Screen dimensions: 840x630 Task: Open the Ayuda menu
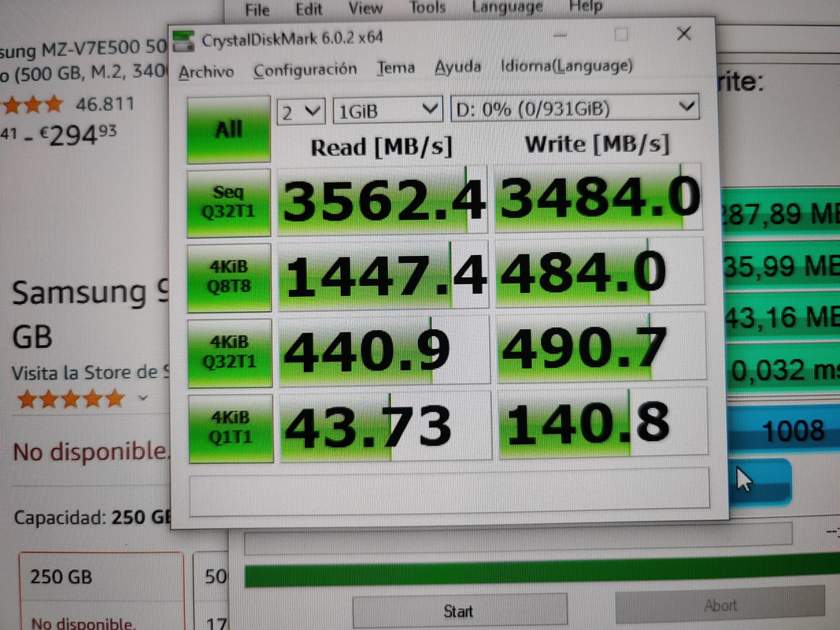pos(457,67)
